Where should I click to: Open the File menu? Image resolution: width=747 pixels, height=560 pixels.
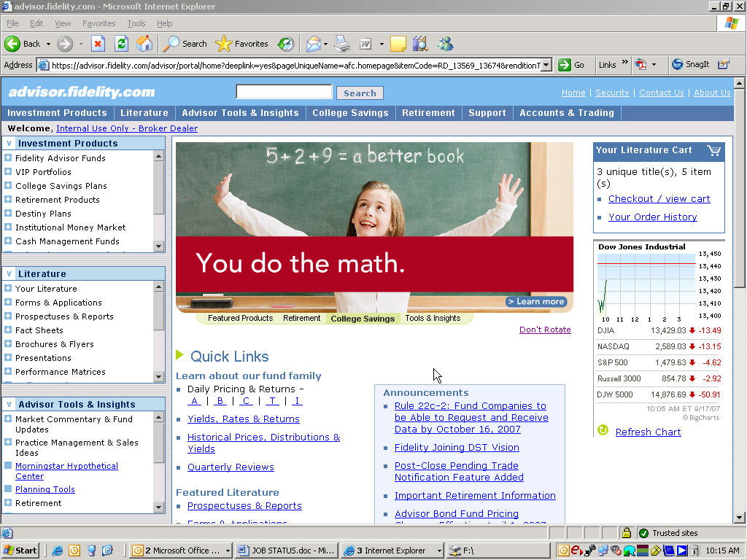[x=12, y=23]
